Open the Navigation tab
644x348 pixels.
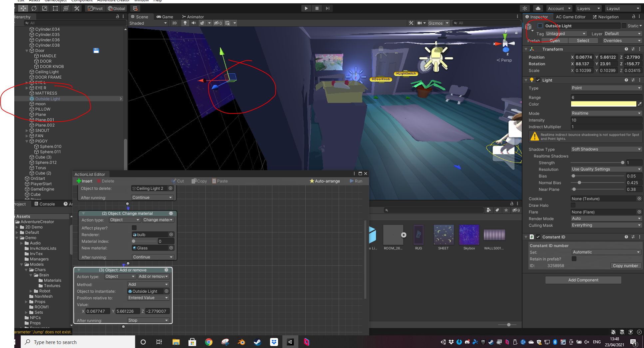click(606, 17)
